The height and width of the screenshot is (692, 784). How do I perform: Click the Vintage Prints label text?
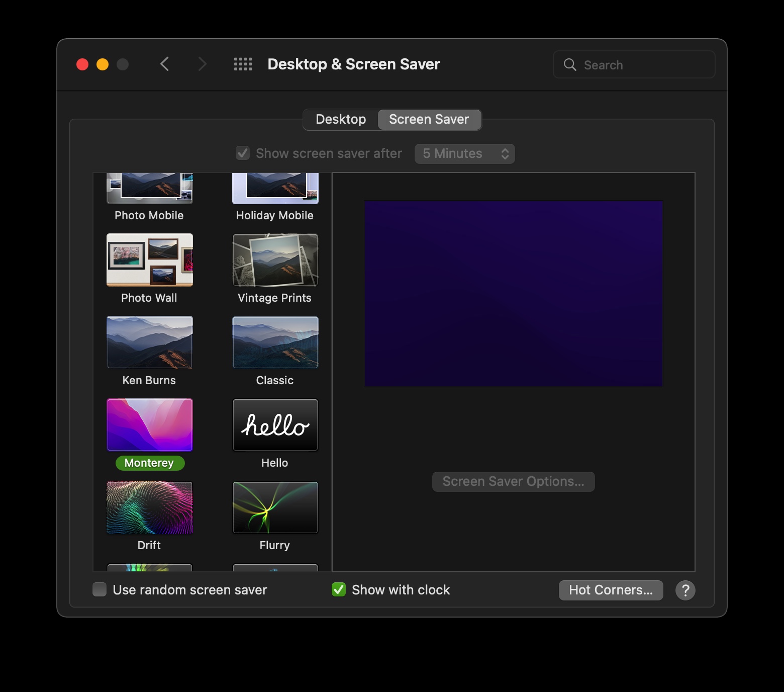pyautogui.click(x=274, y=298)
